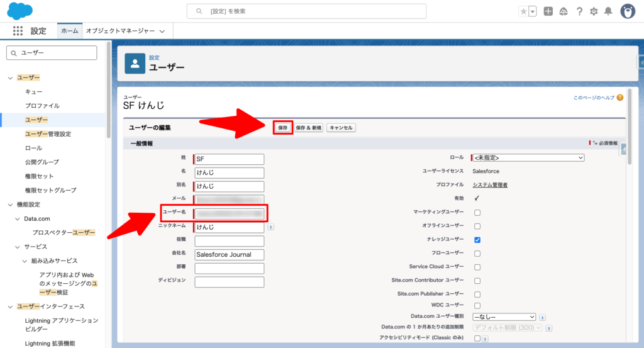Collapse the 機能設定 tree section
Viewport: 644px width, 348px height.
coord(10,205)
